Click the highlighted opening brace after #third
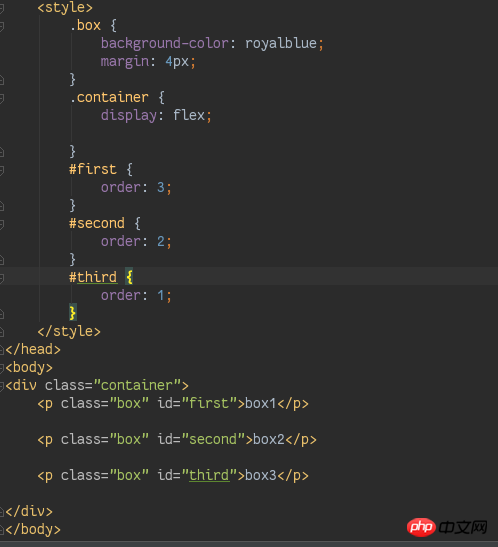This screenshot has height=547, width=498. 129,277
